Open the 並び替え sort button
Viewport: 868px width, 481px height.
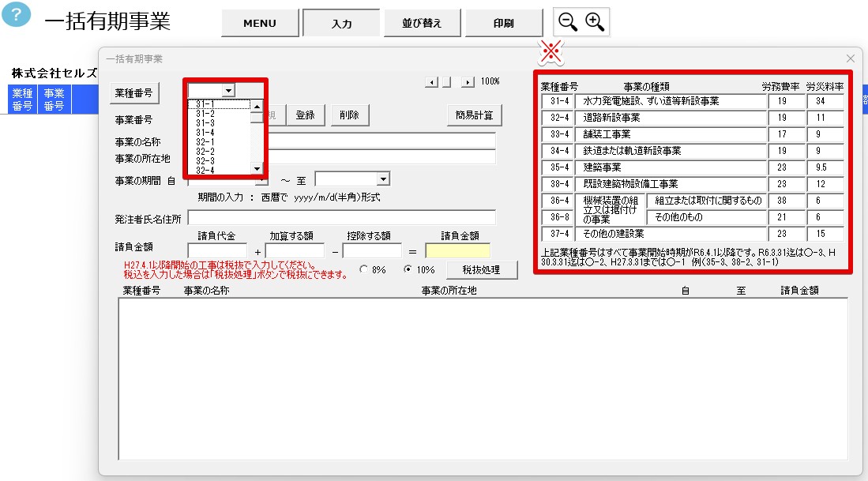click(x=422, y=23)
